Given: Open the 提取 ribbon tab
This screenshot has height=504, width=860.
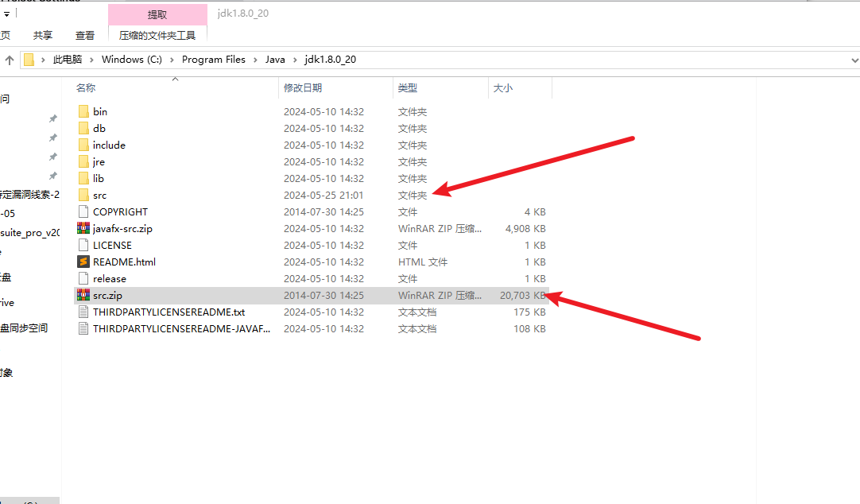Looking at the screenshot, I should (157, 15).
